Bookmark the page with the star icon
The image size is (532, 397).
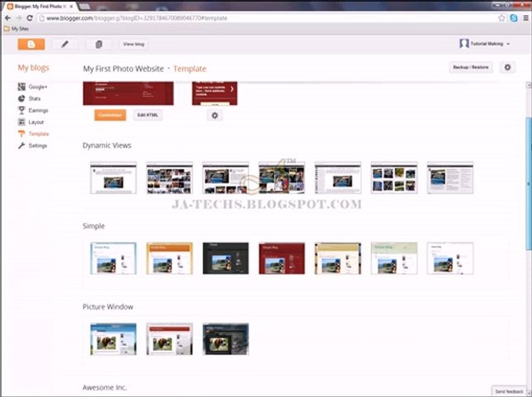502,18
